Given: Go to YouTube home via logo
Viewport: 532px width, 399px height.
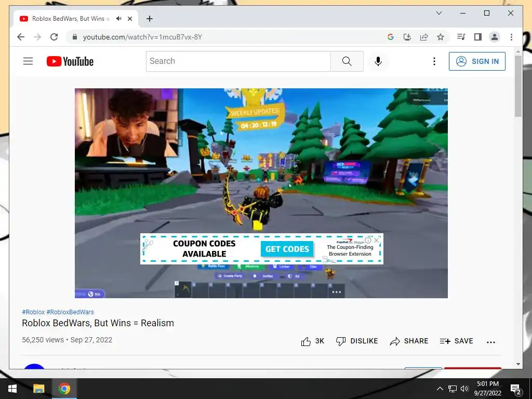Looking at the screenshot, I should tap(70, 61).
